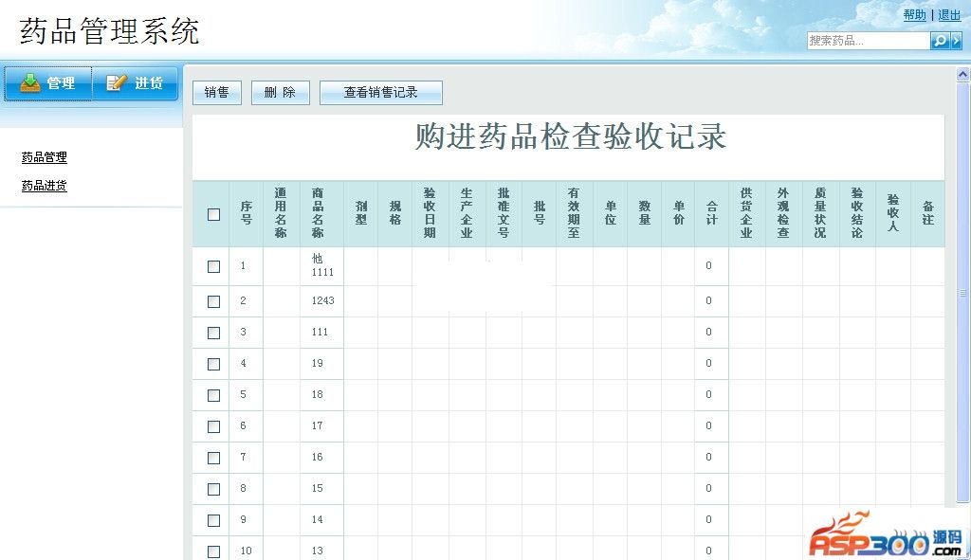Click the search magnifier icon
971x560 pixels.
click(940, 41)
